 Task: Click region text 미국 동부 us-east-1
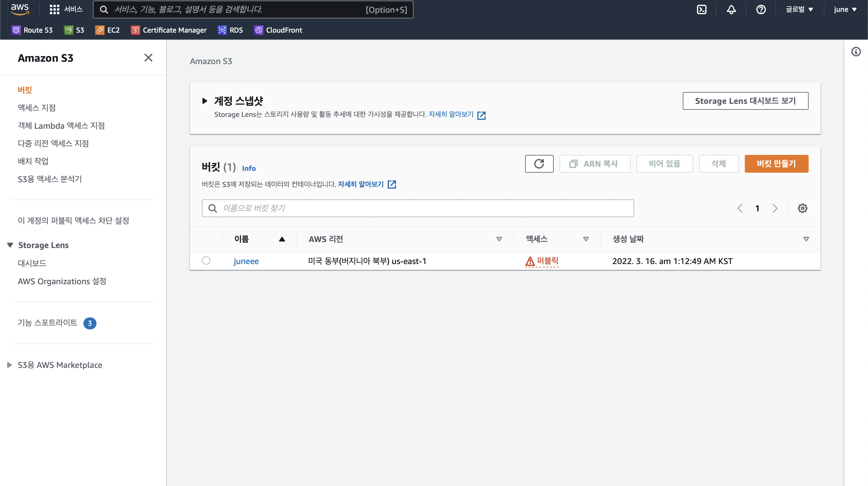367,261
